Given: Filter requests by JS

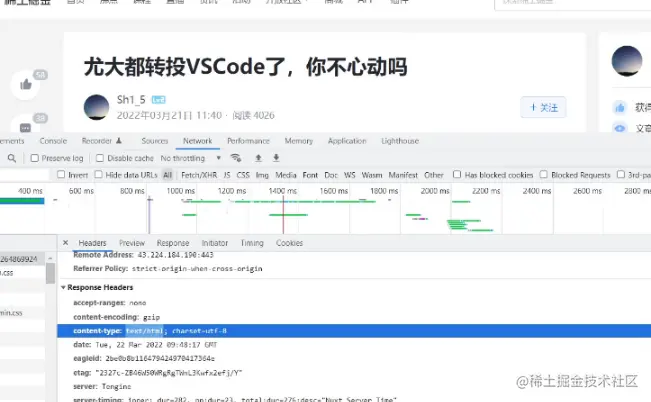Looking at the screenshot, I should click(227, 175).
